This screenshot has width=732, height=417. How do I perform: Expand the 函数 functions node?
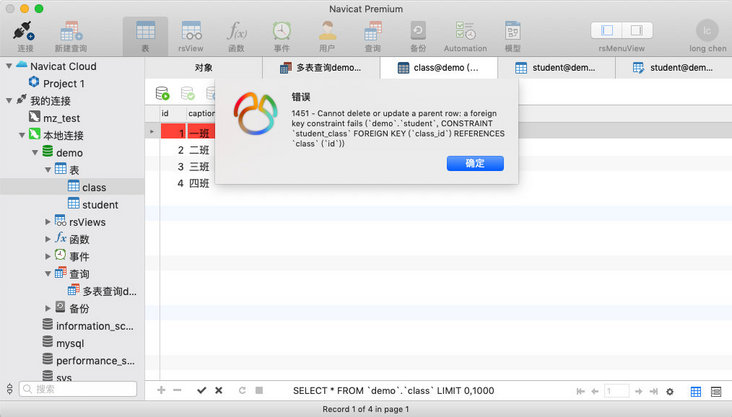[48, 239]
